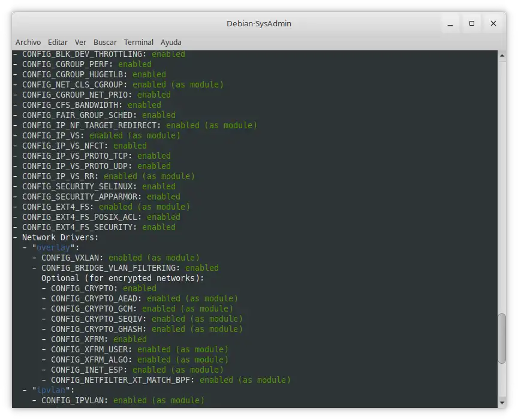Close the Debian SysAdmin terminal window
The image size is (518, 420).
pos(493,23)
